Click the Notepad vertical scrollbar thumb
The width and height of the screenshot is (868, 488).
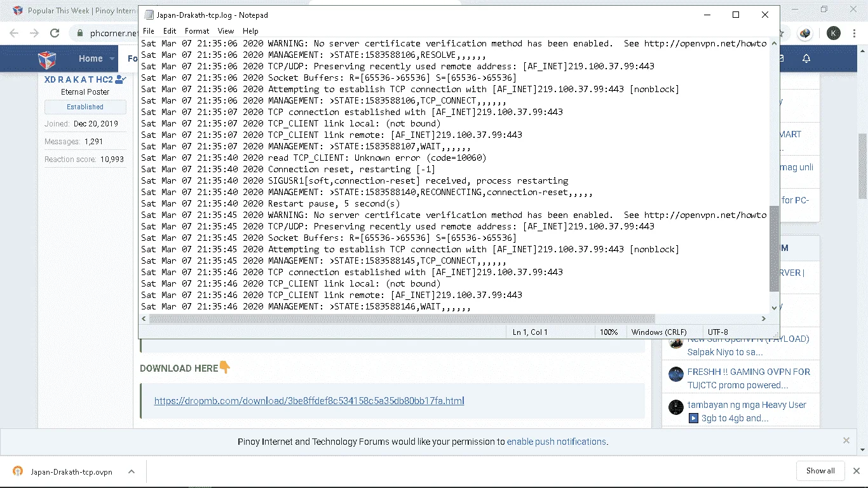[x=774, y=248]
